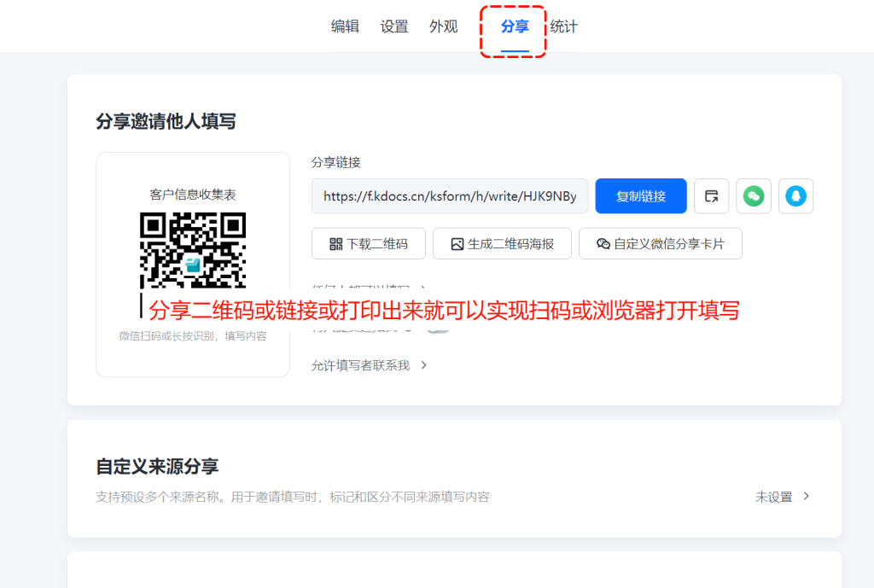Expand 允许填写者联系我 option

coord(369,365)
